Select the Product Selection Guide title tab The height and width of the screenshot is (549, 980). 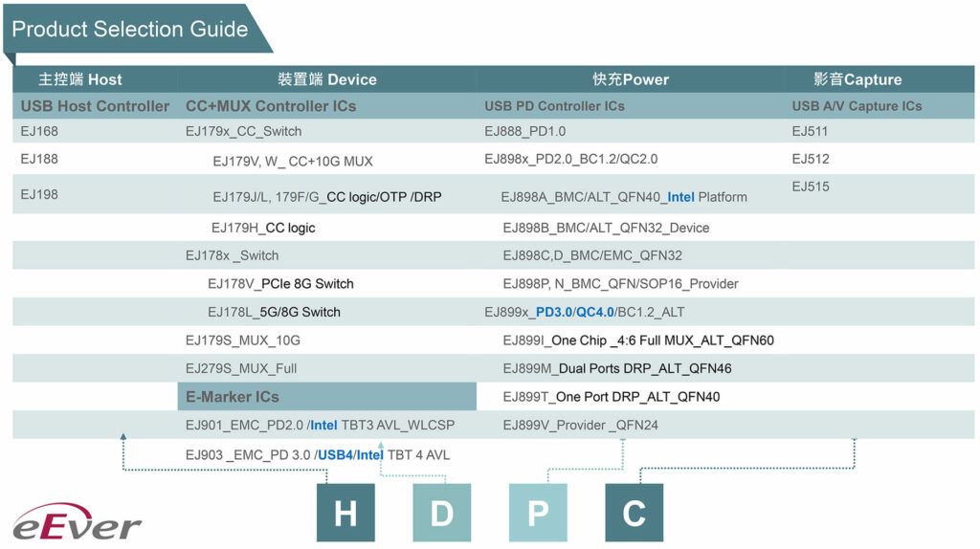coord(130,29)
